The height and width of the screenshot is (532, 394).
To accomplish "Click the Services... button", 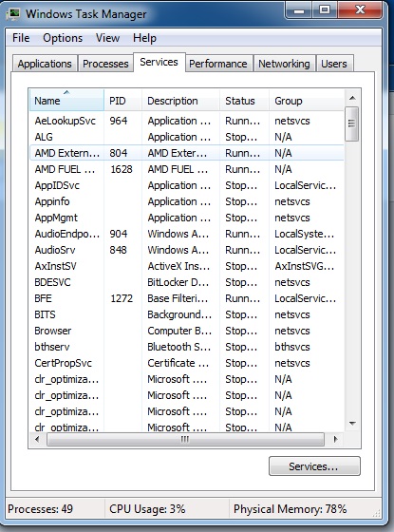I will [314, 466].
